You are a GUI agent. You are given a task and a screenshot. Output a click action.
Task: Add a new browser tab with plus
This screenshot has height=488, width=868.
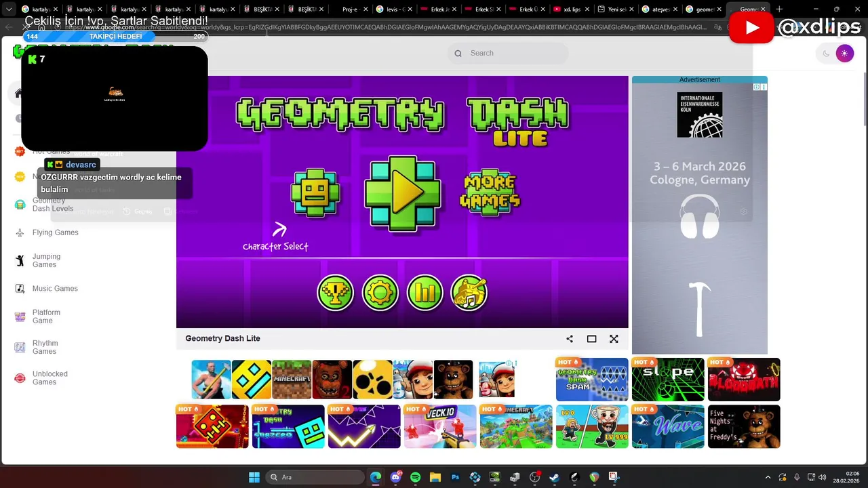coord(779,9)
